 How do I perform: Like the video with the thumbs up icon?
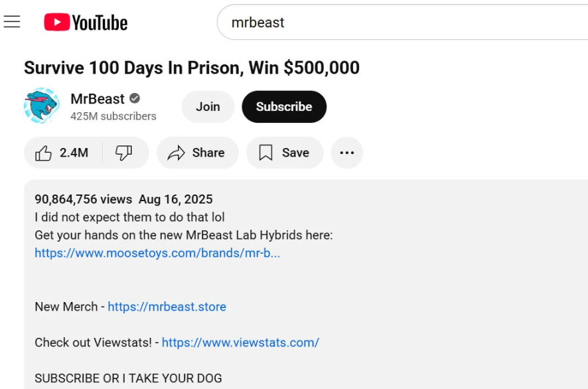point(43,153)
